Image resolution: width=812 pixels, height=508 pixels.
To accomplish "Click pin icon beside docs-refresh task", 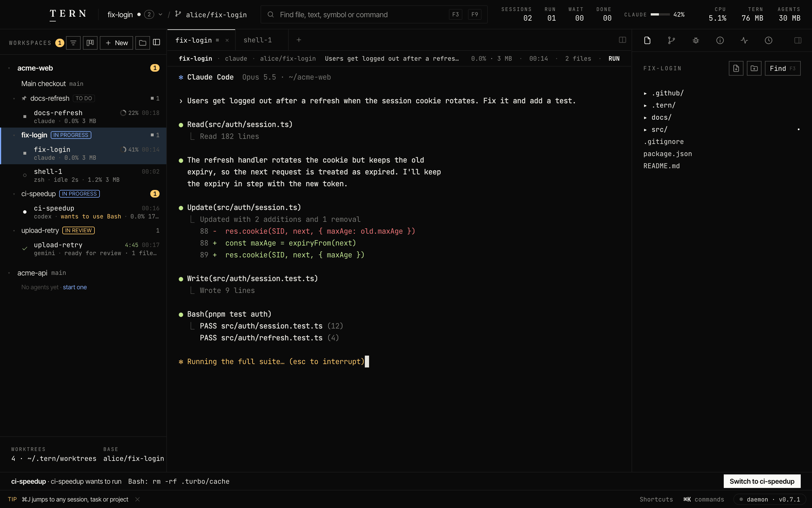I will [x=24, y=98].
